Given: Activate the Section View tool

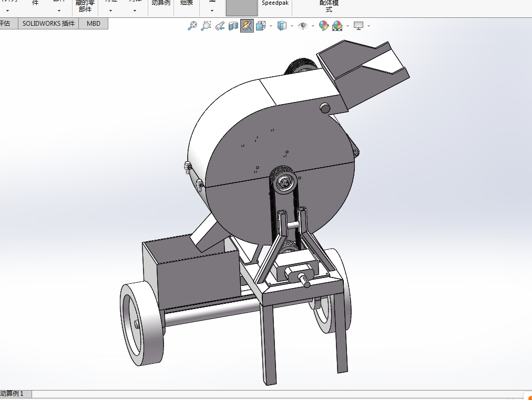Looking at the screenshot, I should [x=233, y=26].
